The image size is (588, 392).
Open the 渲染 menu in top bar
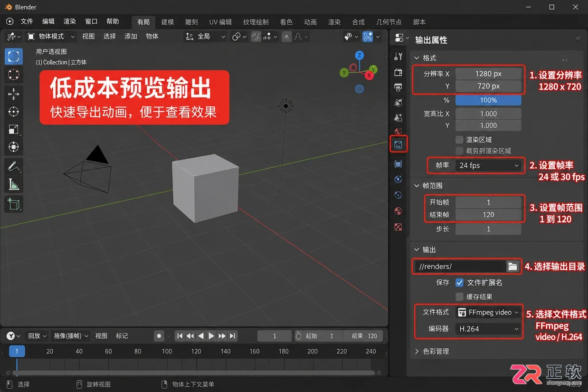pos(70,21)
